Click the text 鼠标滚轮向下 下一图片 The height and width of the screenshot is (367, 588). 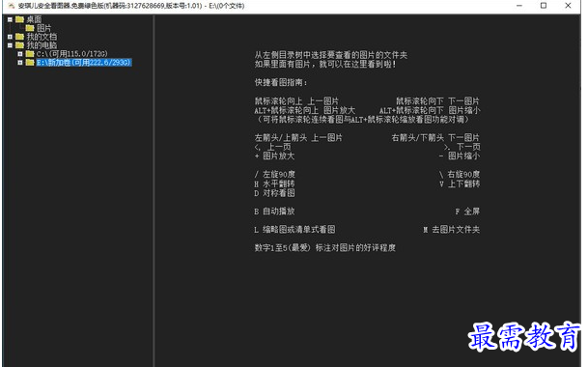click(x=437, y=101)
